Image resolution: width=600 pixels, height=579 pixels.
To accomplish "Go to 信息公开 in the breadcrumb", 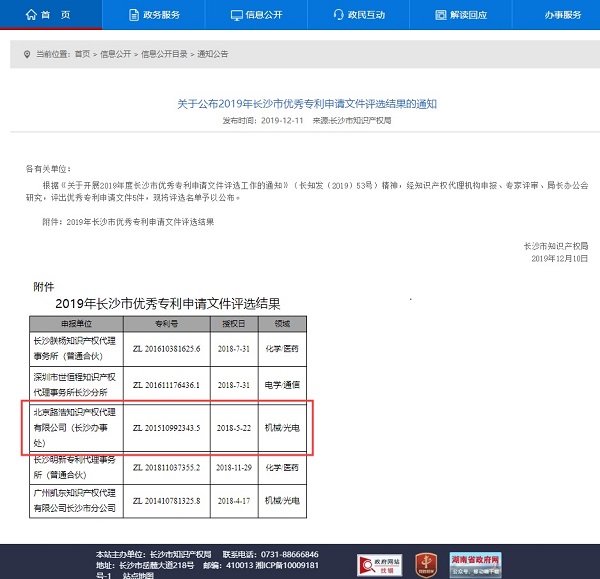I will coord(116,54).
